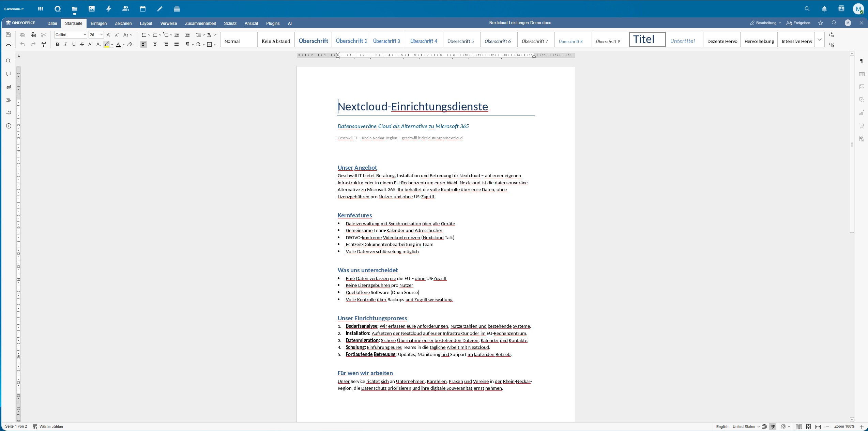
Task: Open the Comments sidebar icon
Action: point(9,74)
